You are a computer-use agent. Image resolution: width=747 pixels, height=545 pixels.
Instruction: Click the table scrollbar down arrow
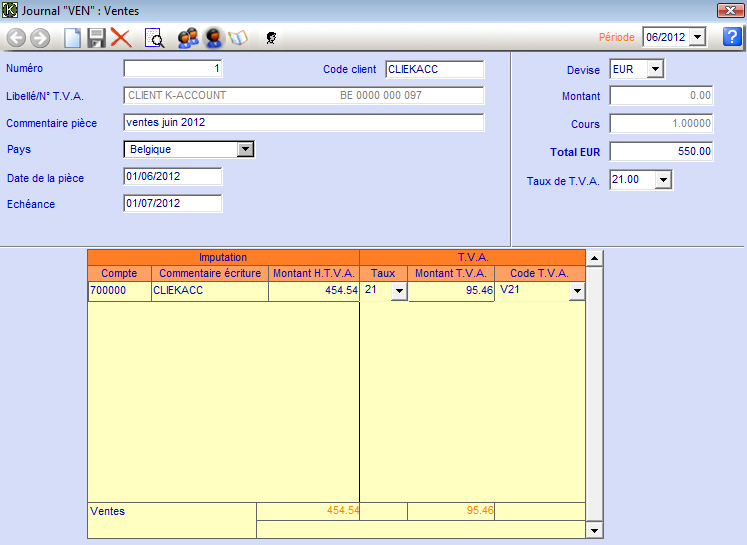pyautogui.click(x=594, y=530)
